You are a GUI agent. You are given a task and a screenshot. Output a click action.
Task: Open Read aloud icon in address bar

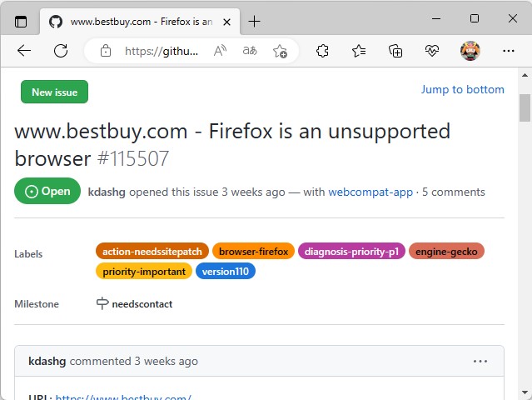click(220, 51)
